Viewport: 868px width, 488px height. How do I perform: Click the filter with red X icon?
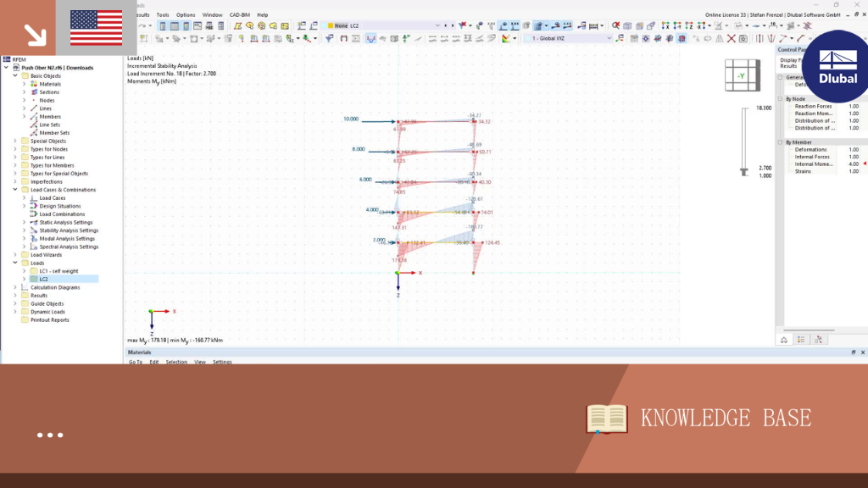pyautogui.click(x=463, y=25)
